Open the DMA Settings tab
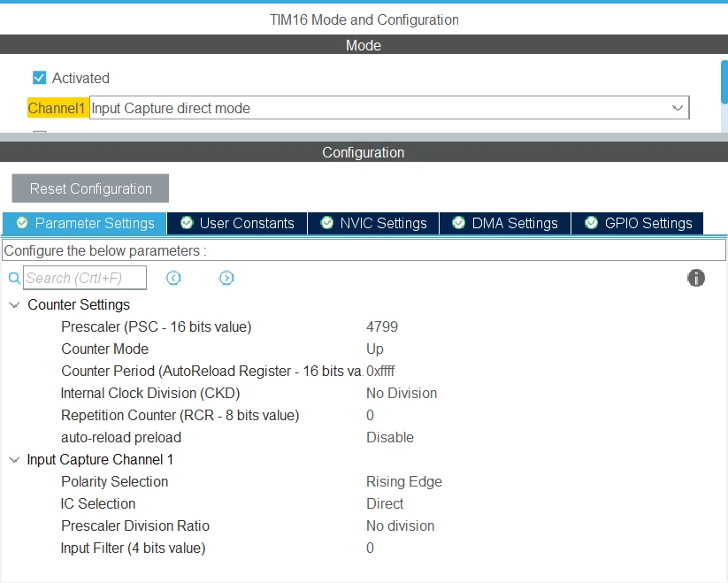This screenshot has width=728, height=583. [505, 223]
